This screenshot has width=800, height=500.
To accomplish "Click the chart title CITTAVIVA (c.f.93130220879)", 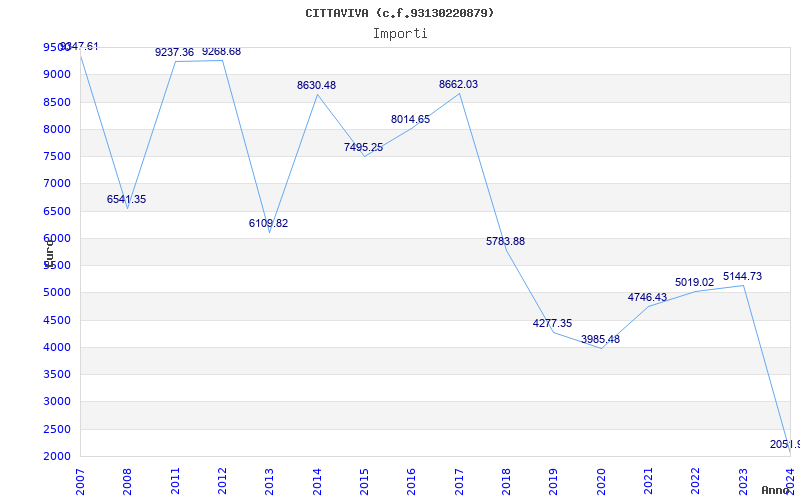I will coord(399,13).
